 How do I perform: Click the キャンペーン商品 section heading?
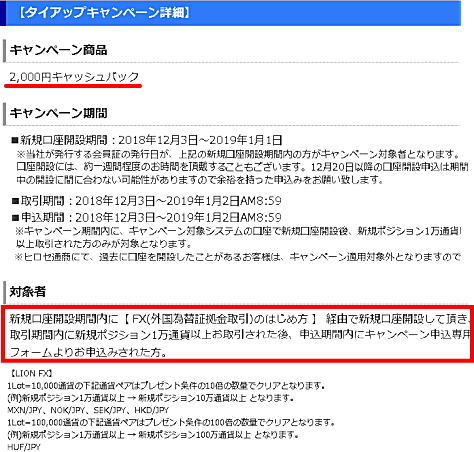pos(58,50)
